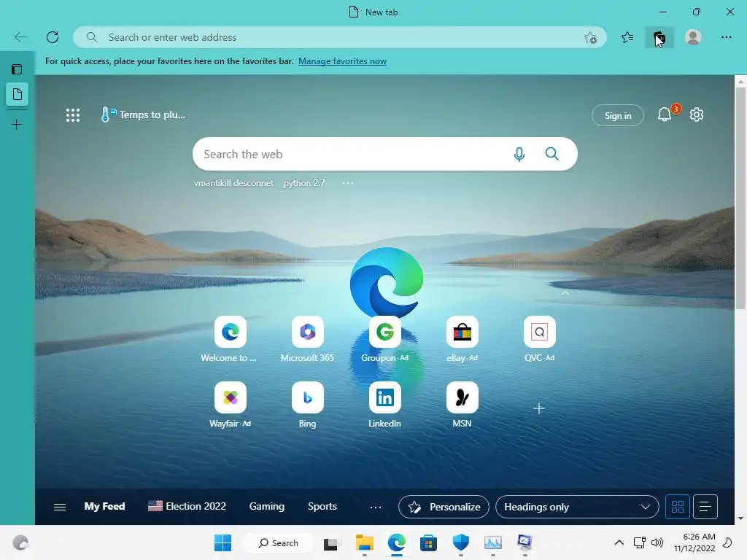
Task: Show more feed categories ellipsis
Action: coord(376,507)
